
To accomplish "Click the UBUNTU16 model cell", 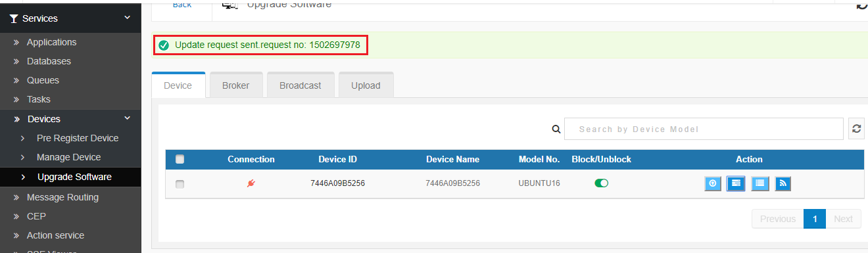I will coord(539,184).
